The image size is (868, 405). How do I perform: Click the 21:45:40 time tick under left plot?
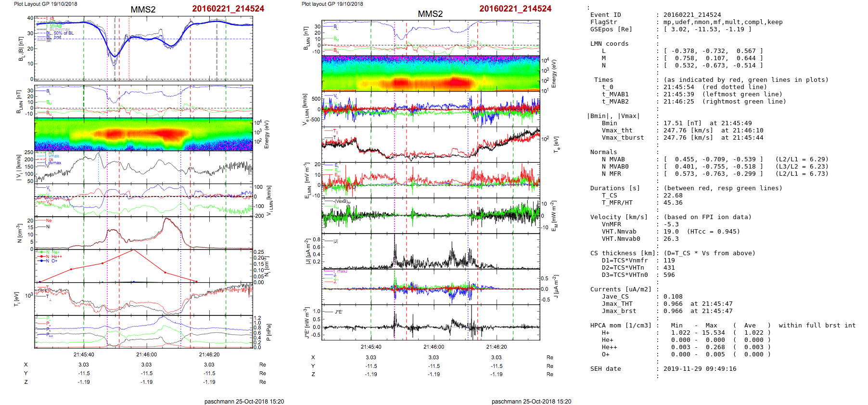pos(84,354)
